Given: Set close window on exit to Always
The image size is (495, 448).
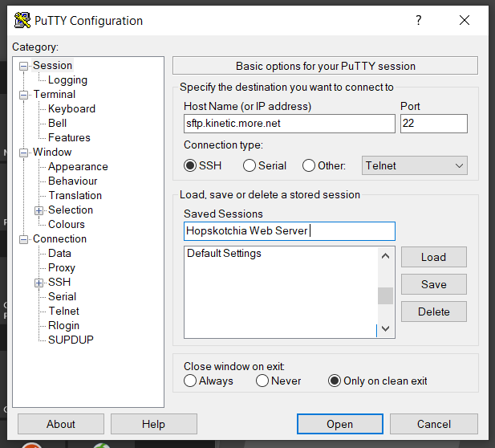Looking at the screenshot, I should (x=190, y=381).
